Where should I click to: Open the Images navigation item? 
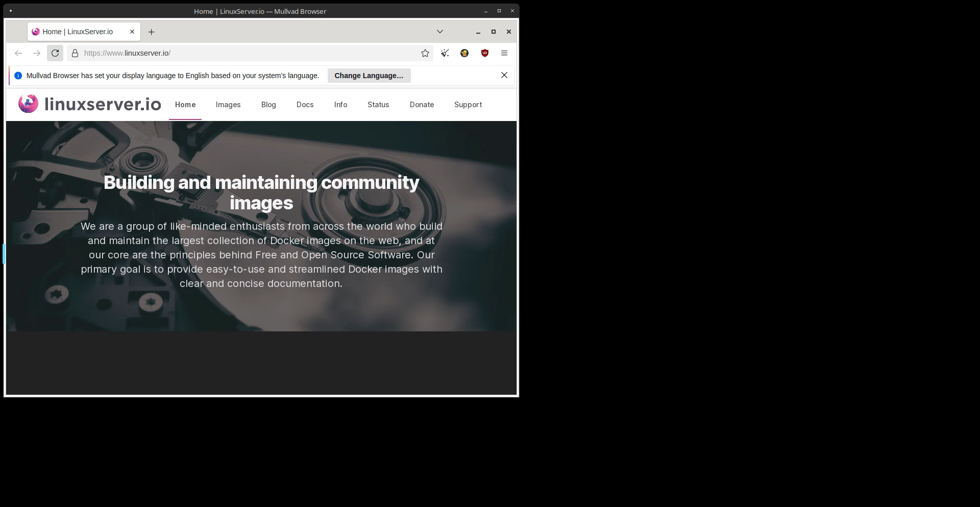coord(228,105)
